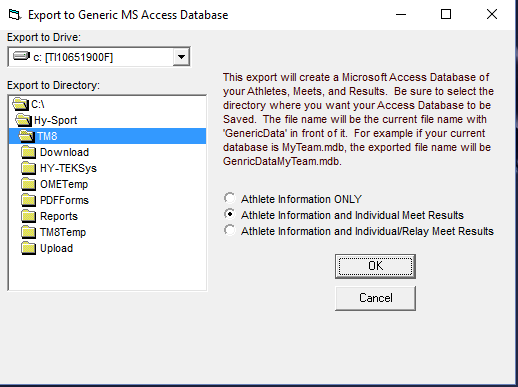Click the window title bar application icon
518x387 pixels.
click(15, 15)
